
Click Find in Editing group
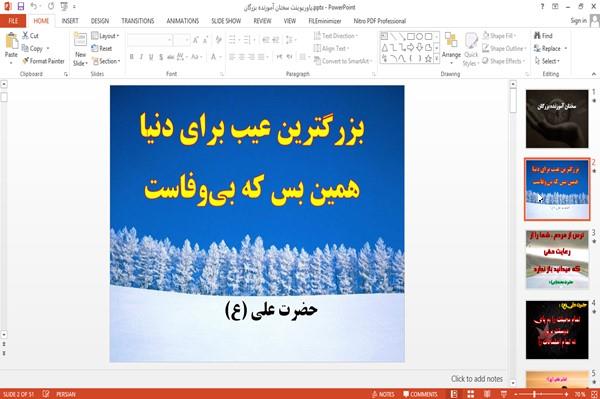pyautogui.click(x=543, y=36)
